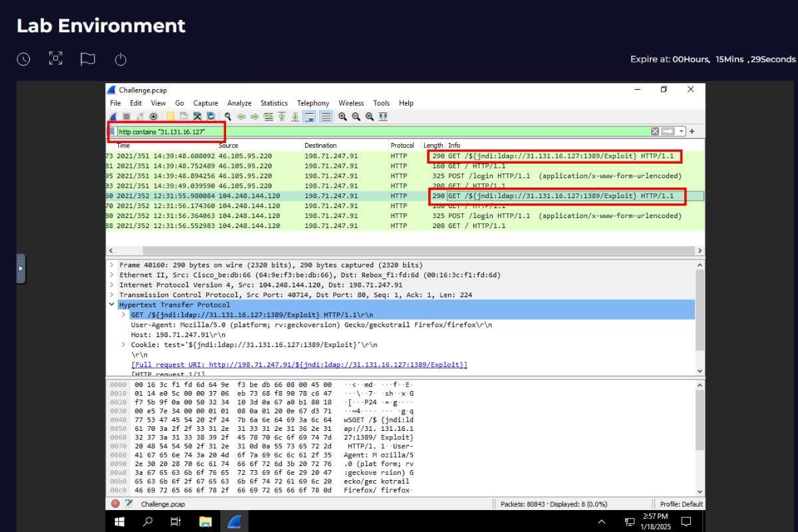Expand Internet Protocol Version 4 node
The height and width of the screenshot is (532, 798).
tap(112, 285)
